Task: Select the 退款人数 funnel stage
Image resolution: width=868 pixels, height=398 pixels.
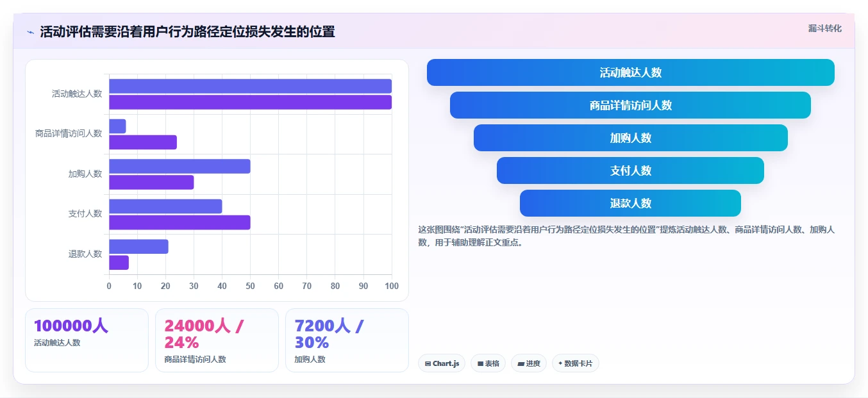Action: tap(631, 203)
